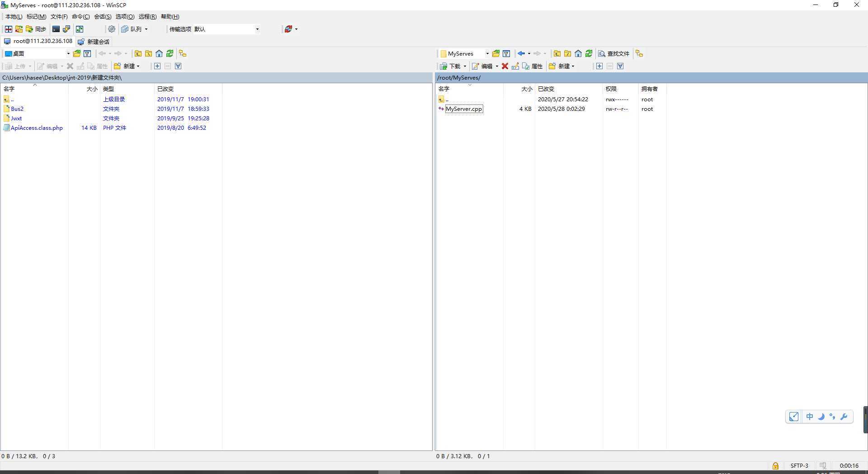The height and width of the screenshot is (474, 868).
Task: Go back in remote panel history
Action: click(521, 53)
